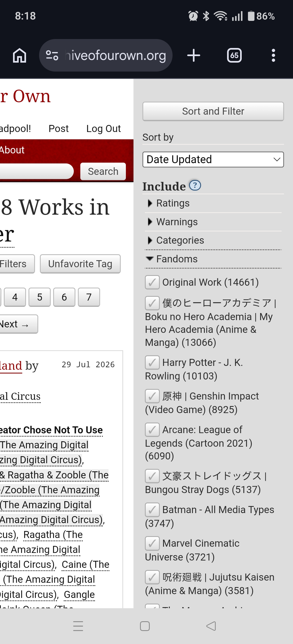The width and height of the screenshot is (293, 644).
Task: Tick the Jujutsu Kaisen checkbox
Action: (152, 577)
